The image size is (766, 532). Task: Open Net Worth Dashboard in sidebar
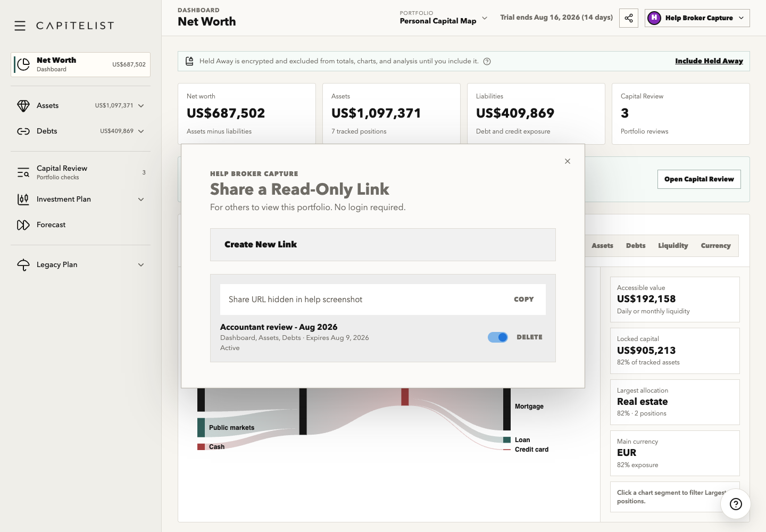pyautogui.click(x=80, y=64)
